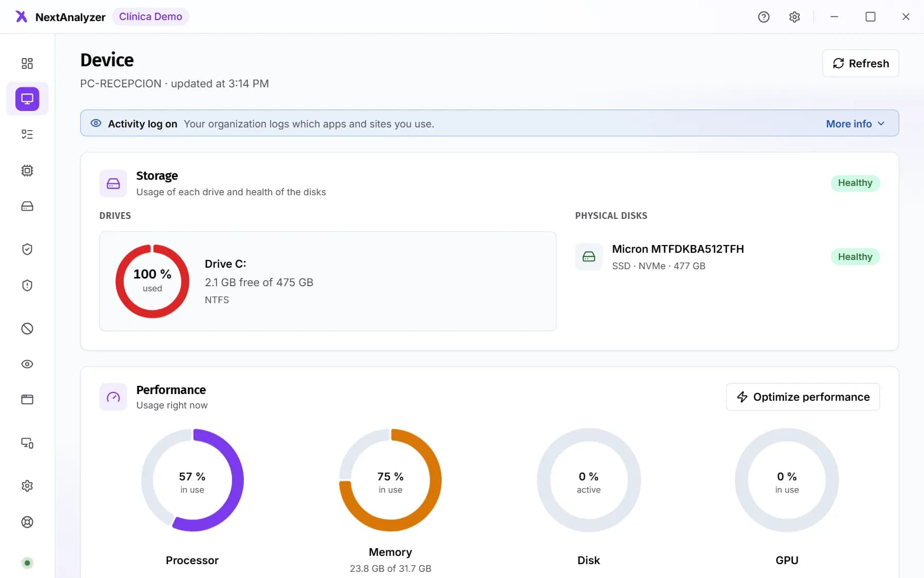The image size is (924, 578).
Task: Open the processor chip icon in sidebar
Action: tap(27, 171)
